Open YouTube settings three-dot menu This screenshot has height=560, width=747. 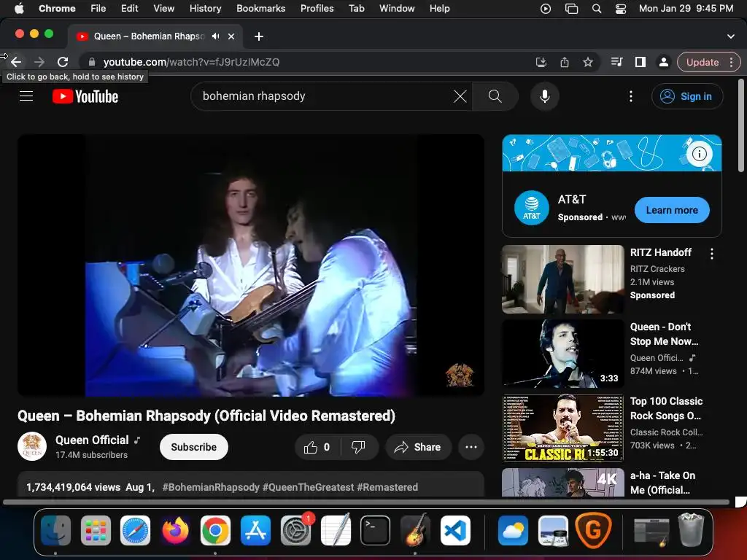pos(631,96)
